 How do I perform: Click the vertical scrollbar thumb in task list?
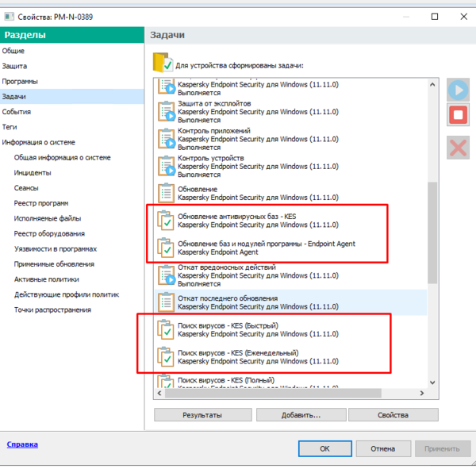(432, 233)
